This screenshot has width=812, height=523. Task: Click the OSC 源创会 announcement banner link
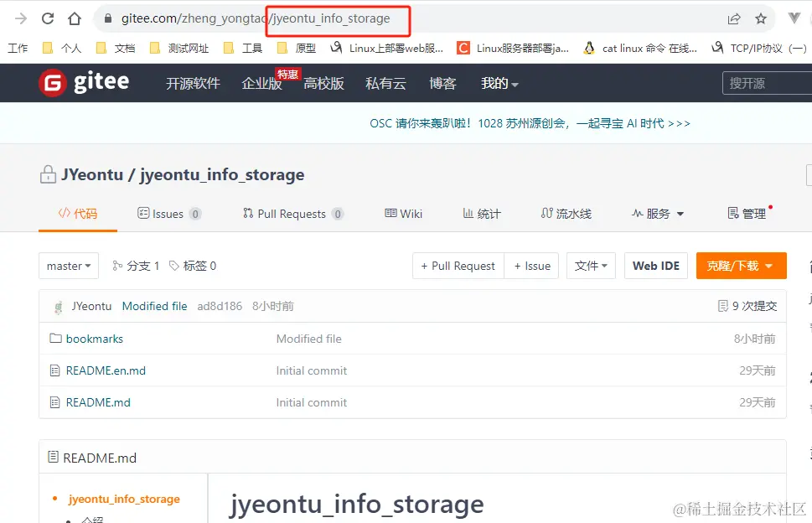[530, 123]
